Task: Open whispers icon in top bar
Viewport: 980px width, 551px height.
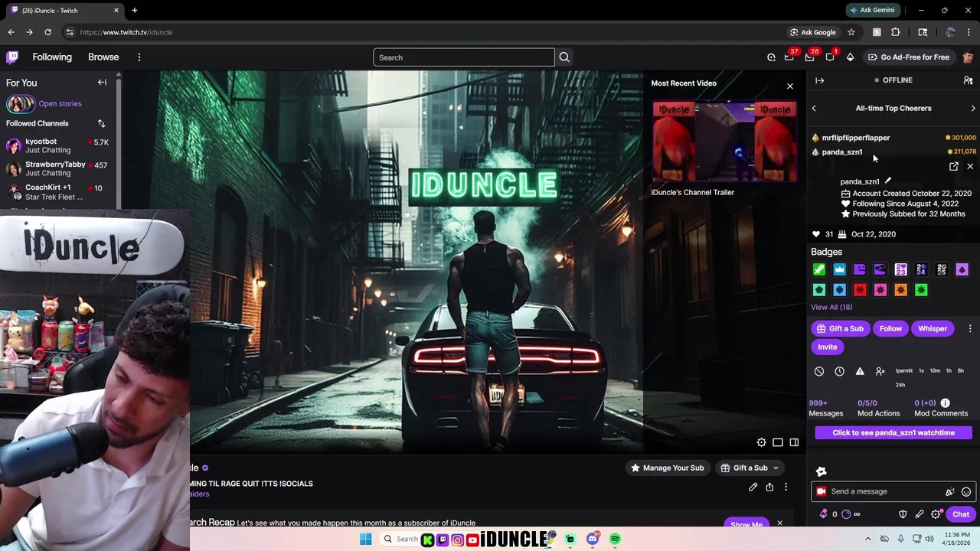Action: [830, 57]
